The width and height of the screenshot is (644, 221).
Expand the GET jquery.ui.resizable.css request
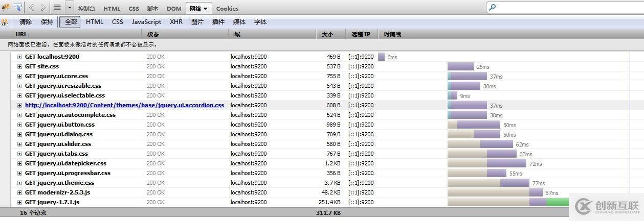[20, 86]
